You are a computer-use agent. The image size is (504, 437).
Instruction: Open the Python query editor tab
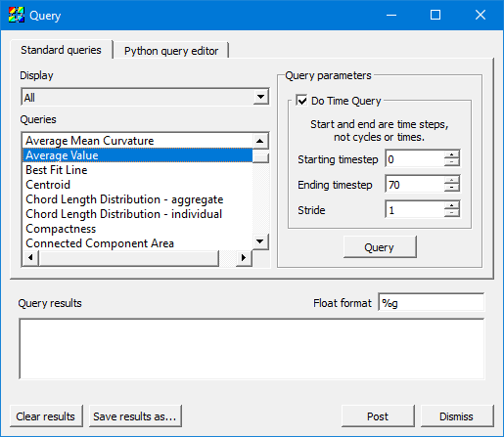[x=171, y=51]
